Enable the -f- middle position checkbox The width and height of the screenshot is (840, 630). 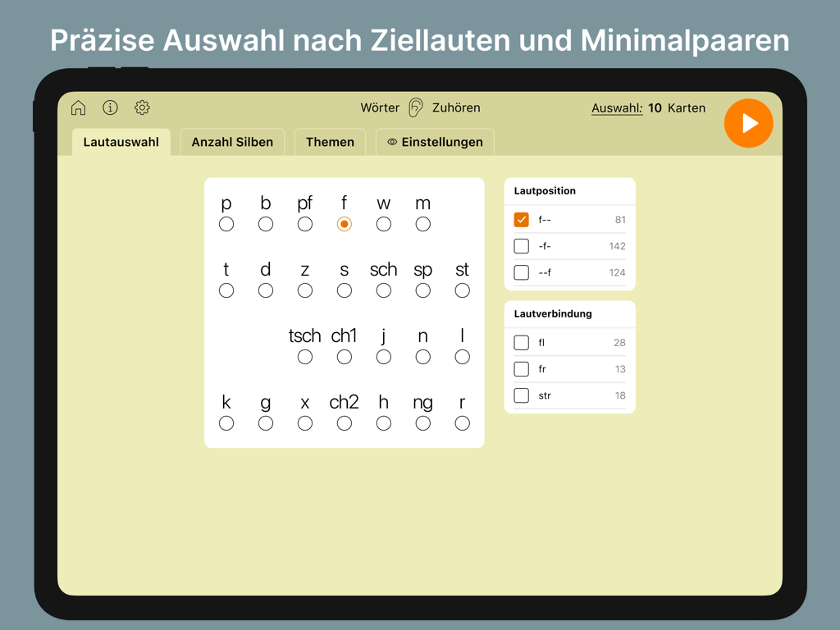[x=521, y=246]
